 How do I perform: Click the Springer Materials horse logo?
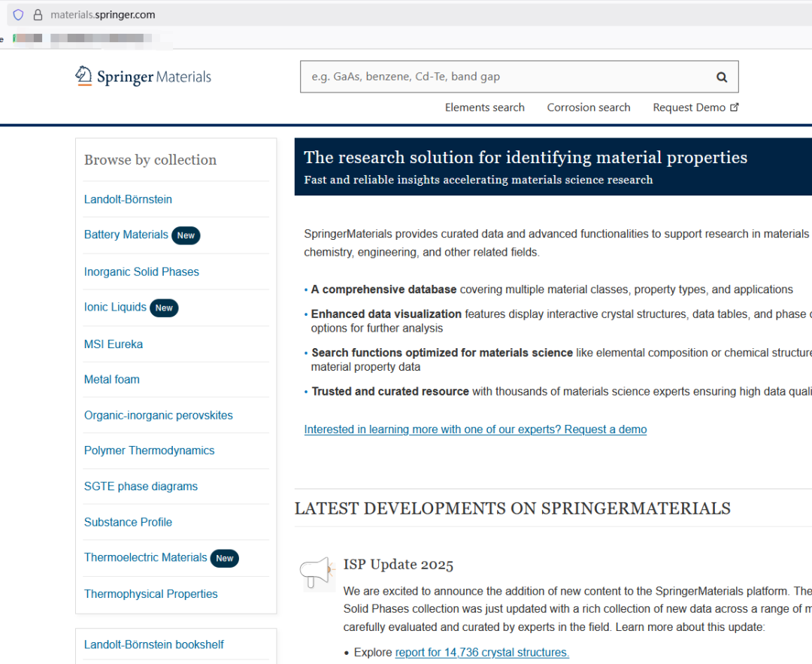click(83, 76)
